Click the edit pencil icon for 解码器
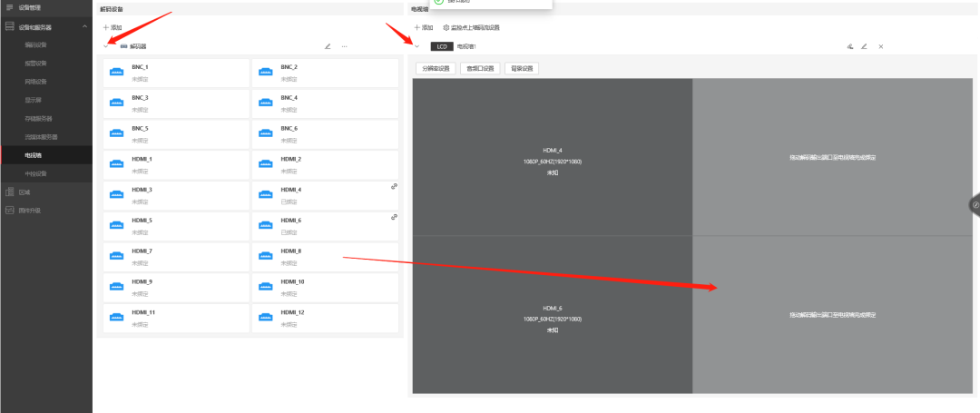Viewport: 980px width, 413px height. click(328, 46)
